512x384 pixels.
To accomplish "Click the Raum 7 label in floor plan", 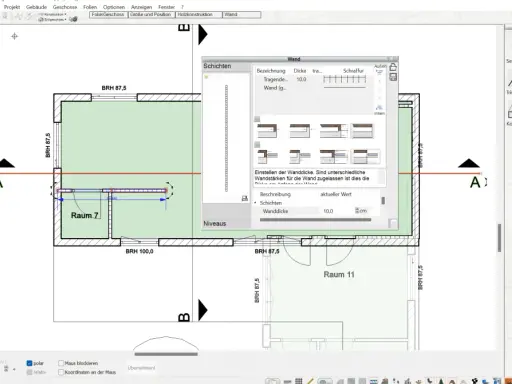I will pyautogui.click(x=85, y=215).
